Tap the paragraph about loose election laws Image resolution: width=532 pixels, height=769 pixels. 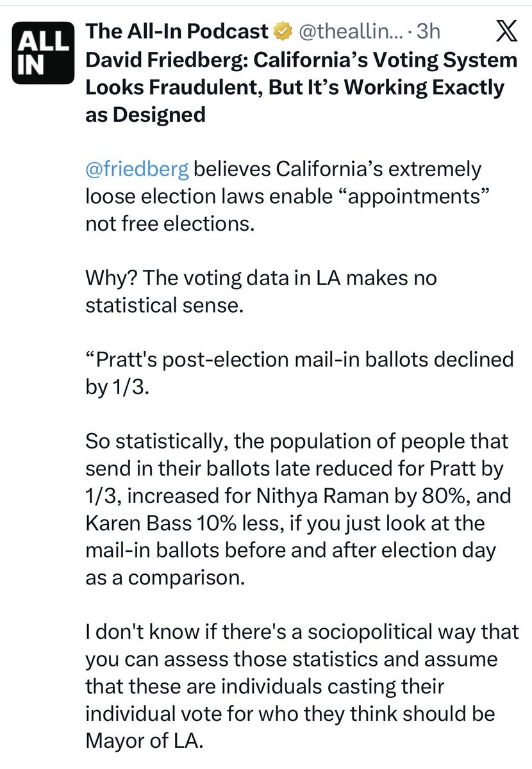pos(283,198)
